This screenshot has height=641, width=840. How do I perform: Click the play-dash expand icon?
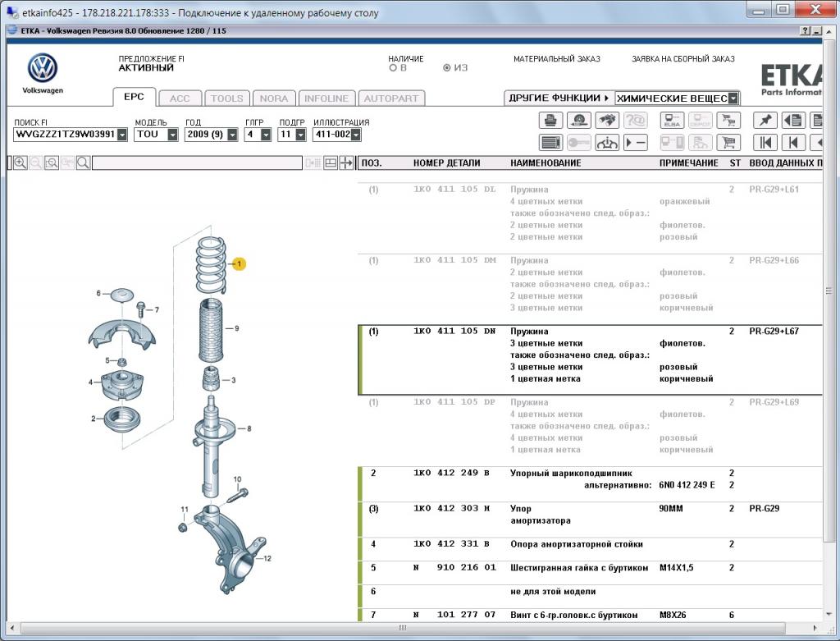click(636, 143)
